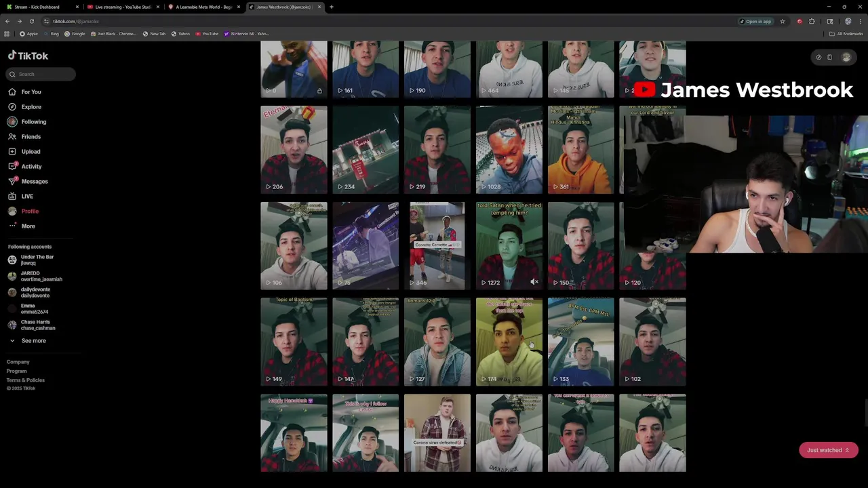
Task: Go back using browser back arrow
Action: click(x=7, y=21)
